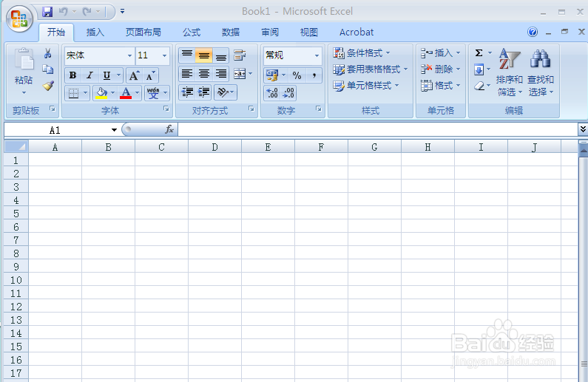
Task: Decrease font size with small A
Action: (150, 76)
